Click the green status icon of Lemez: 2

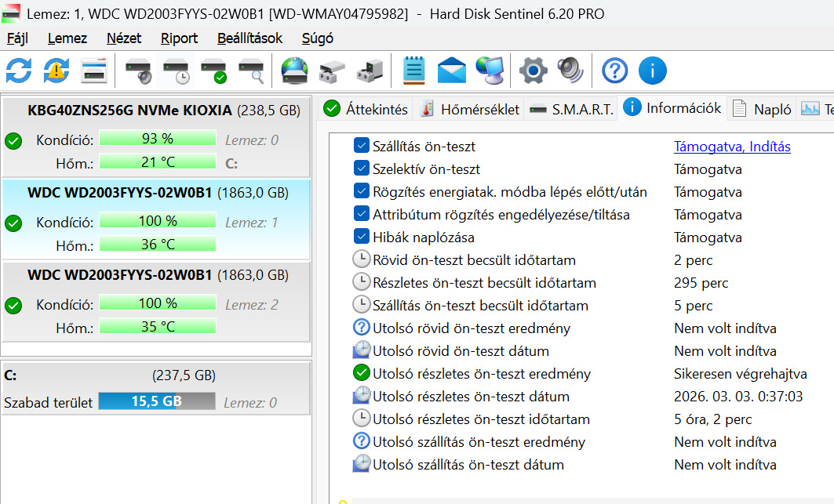(x=13, y=306)
